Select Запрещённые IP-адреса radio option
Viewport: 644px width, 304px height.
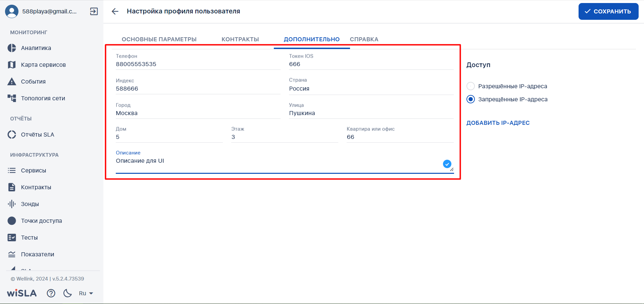click(x=471, y=99)
